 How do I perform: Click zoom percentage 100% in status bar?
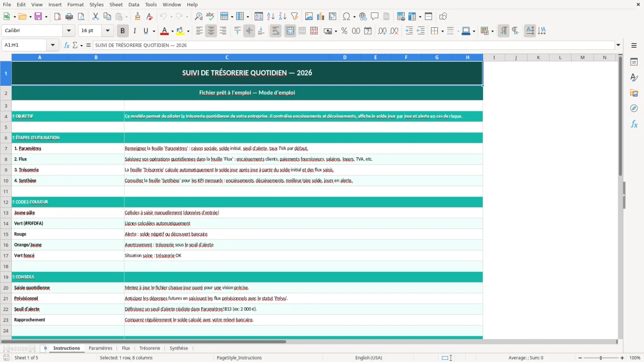pos(635,358)
